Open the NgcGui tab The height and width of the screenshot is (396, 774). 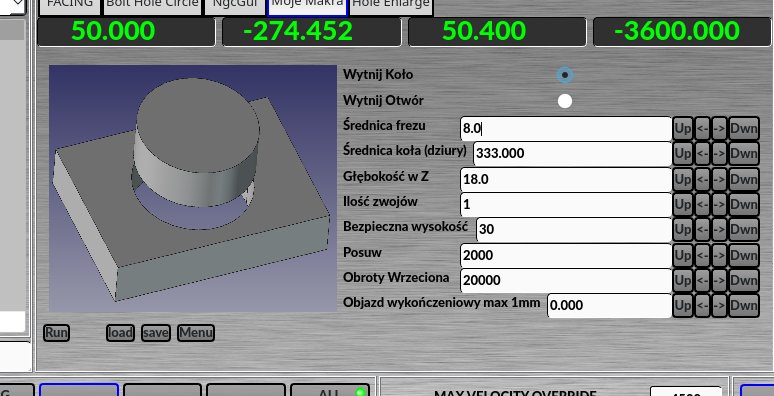[x=234, y=5]
